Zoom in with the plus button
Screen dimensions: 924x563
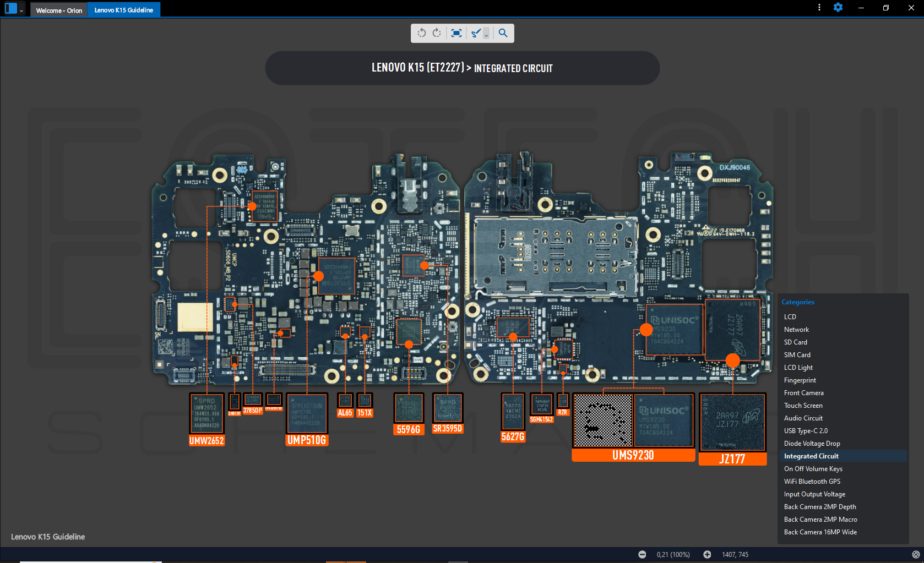click(x=707, y=555)
